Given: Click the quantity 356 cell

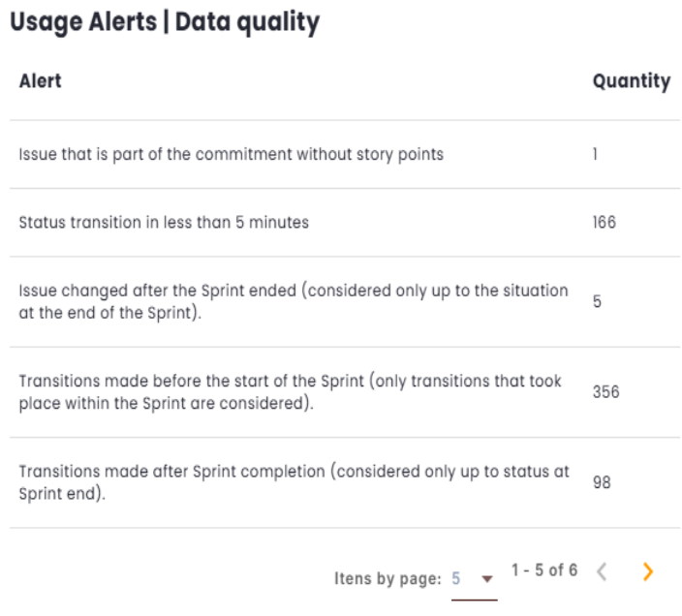Looking at the screenshot, I should [605, 392].
